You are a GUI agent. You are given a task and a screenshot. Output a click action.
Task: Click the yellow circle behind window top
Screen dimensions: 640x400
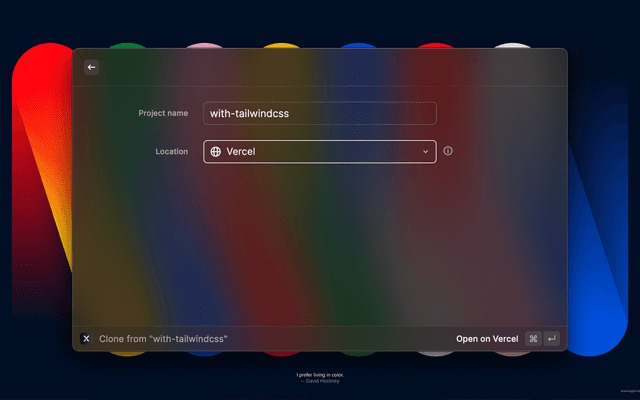pyautogui.click(x=280, y=45)
